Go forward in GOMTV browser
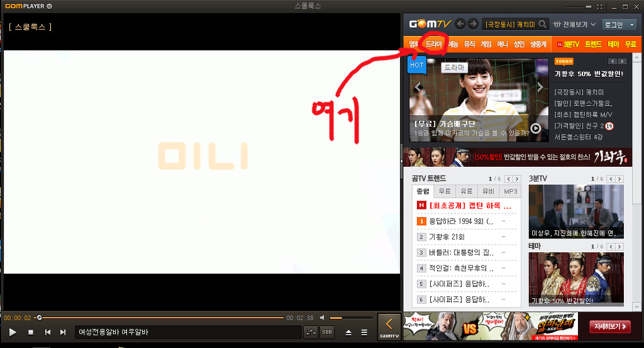Screen dimensions: 644x348 [473, 25]
